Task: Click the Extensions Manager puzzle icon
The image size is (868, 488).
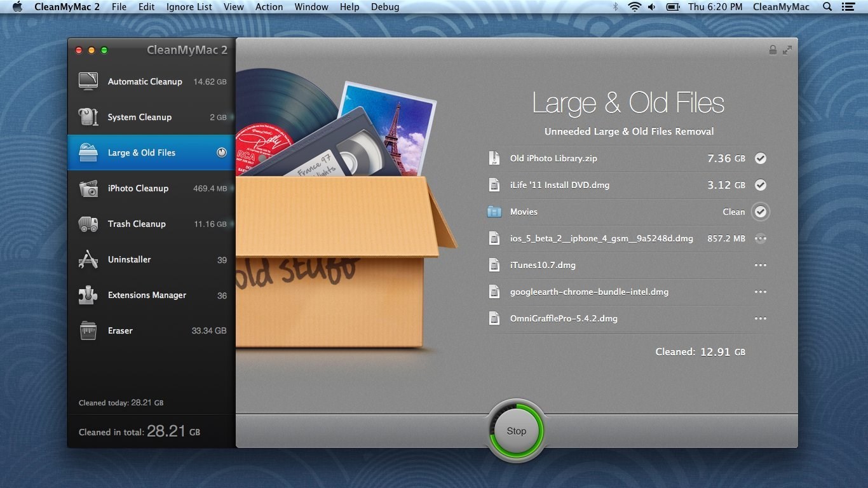Action: tap(88, 295)
